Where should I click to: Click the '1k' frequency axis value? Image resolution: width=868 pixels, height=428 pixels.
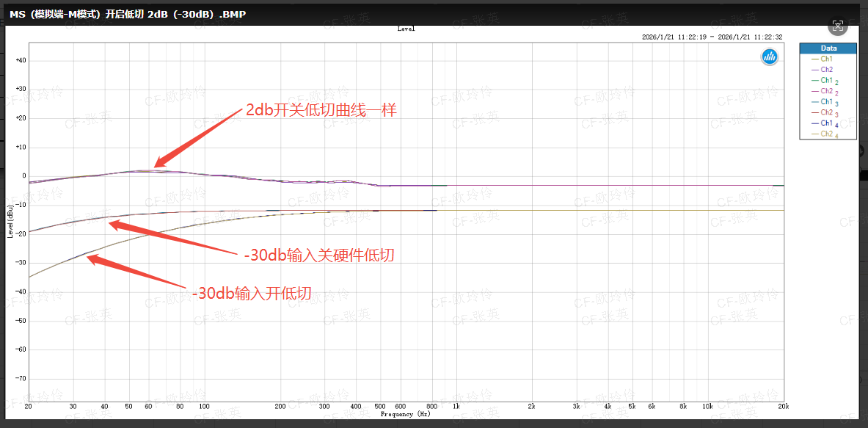click(456, 407)
